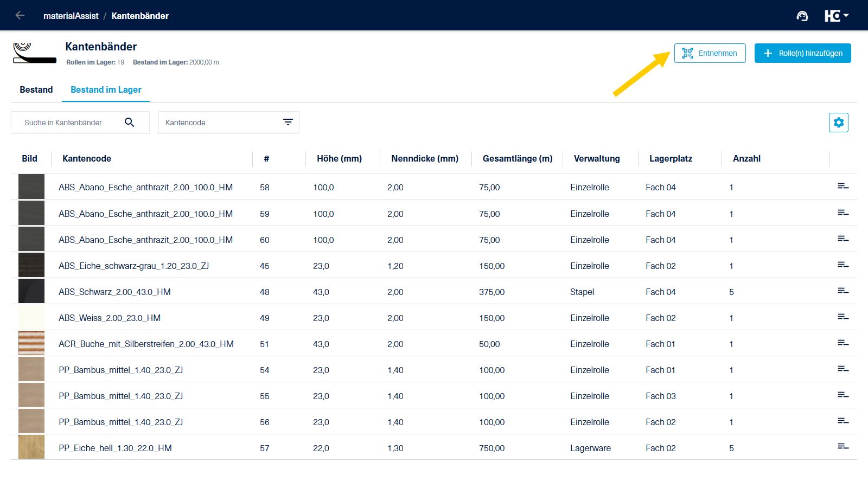Click the PP_Eiche_hell wood thumbnail
The height and width of the screenshot is (488, 868).
(31, 447)
